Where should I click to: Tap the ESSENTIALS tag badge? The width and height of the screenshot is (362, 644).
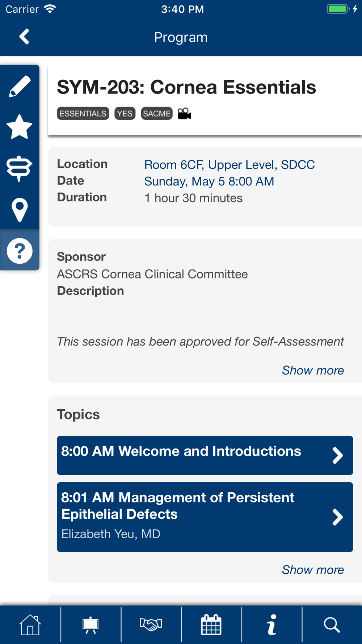tap(83, 113)
